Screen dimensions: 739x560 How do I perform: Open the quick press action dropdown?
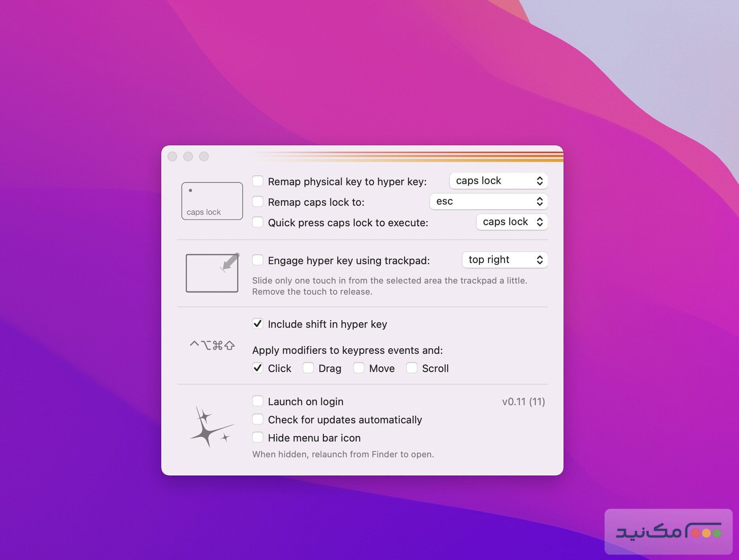pos(512,222)
